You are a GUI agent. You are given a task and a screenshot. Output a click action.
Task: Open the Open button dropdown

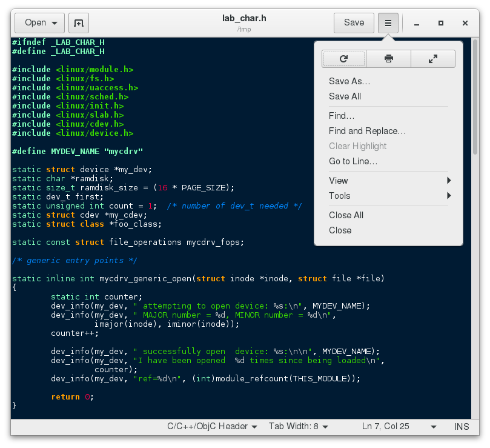(x=40, y=23)
